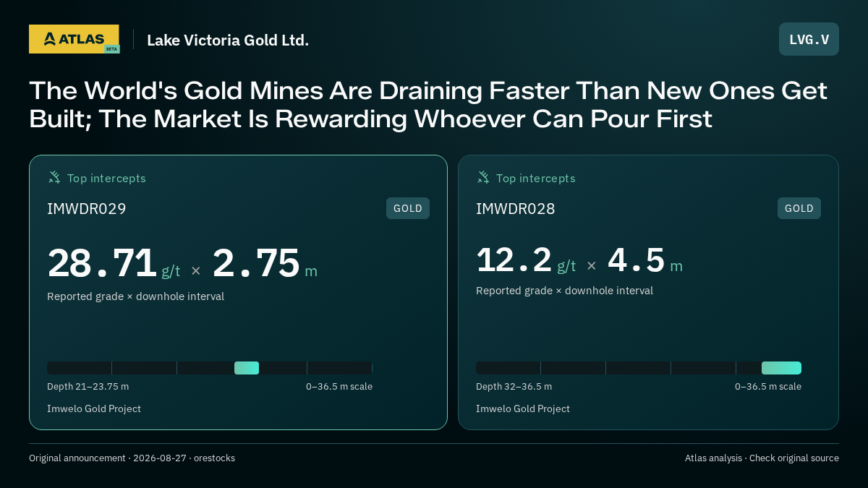Click the Original announcement footer text
Image resolution: width=868 pixels, height=488 pixels.
click(132, 458)
